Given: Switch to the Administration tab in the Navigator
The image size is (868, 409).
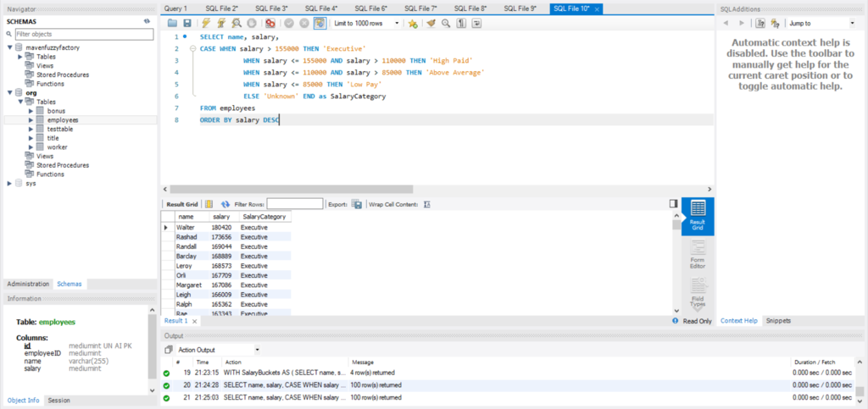Looking at the screenshot, I should pyautogui.click(x=28, y=284).
